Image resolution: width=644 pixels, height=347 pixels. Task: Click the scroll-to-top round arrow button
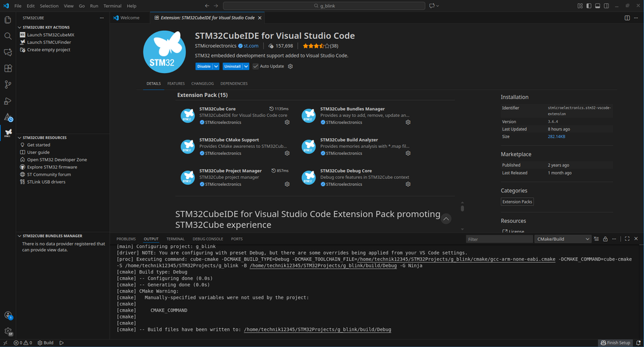click(446, 218)
